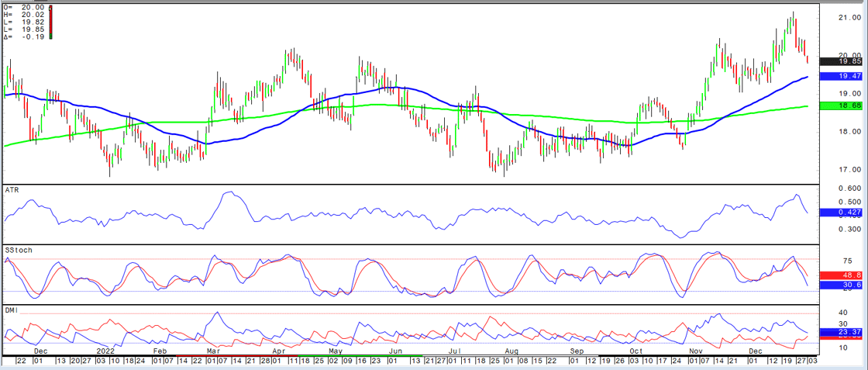
Task: Click the Apr month label on time axis
Action: tap(278, 351)
